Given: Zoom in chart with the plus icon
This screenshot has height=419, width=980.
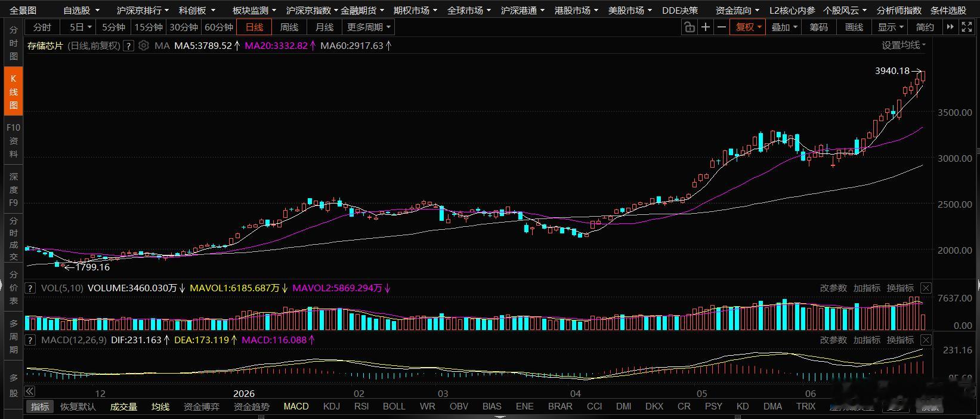Looking at the screenshot, I should click(x=706, y=27).
